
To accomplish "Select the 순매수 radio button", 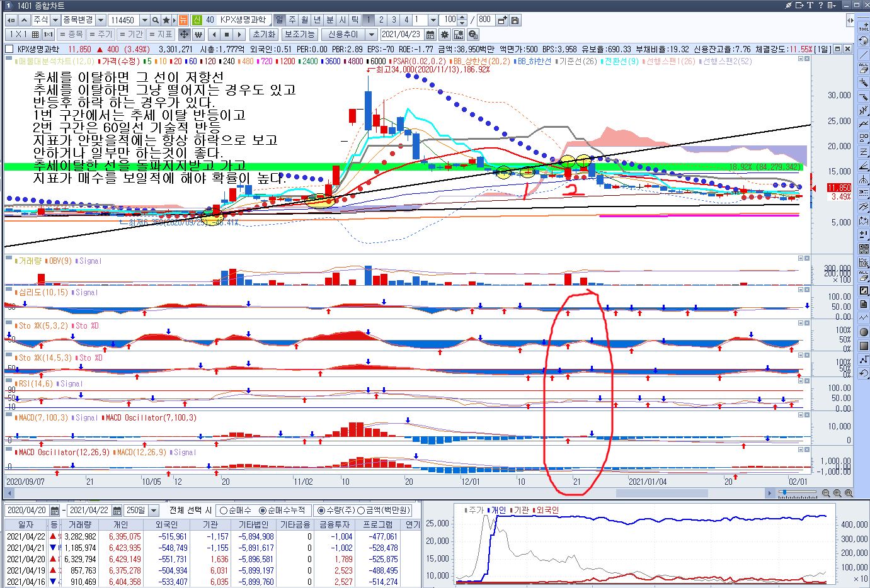I will point(223,510).
